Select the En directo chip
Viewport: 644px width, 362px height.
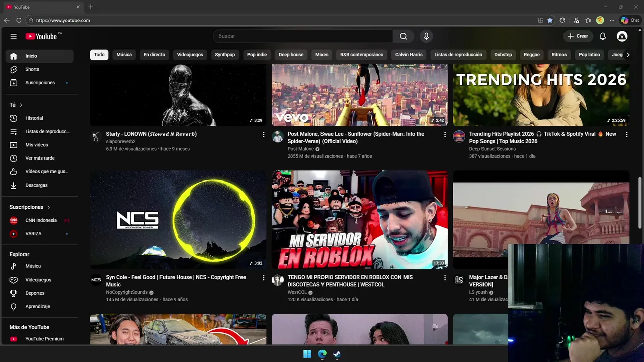click(x=154, y=55)
